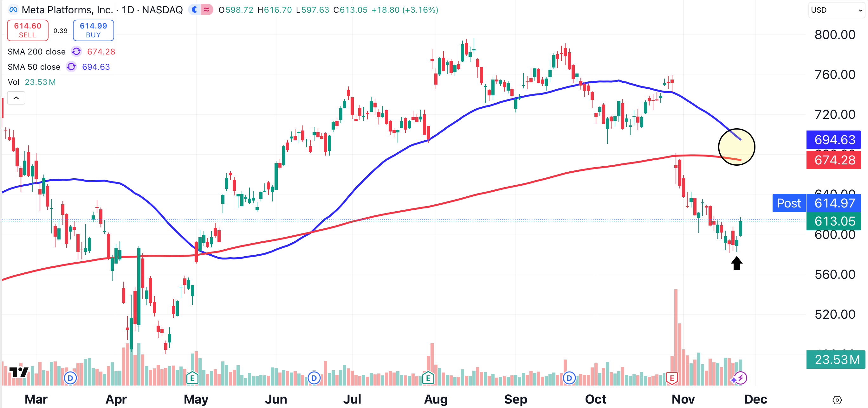Image resolution: width=868 pixels, height=408 pixels.
Task: Click SMA 200 refresh cycle icon
Action: (76, 52)
